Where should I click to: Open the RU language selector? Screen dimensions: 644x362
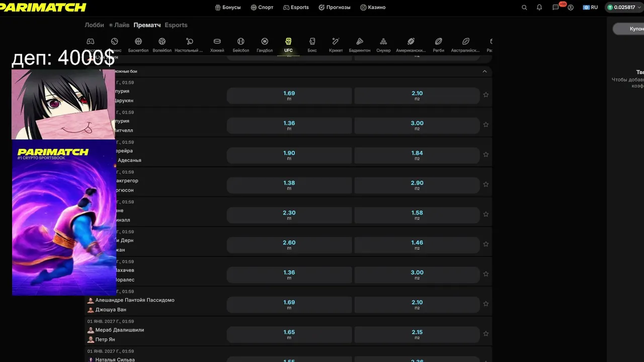(590, 8)
